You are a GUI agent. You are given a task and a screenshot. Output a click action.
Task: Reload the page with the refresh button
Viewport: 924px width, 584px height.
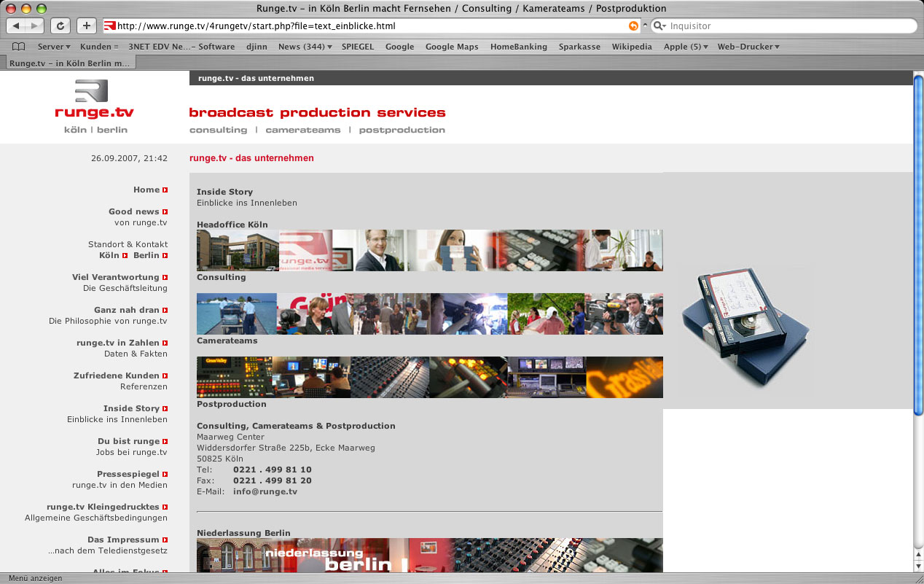coord(60,26)
